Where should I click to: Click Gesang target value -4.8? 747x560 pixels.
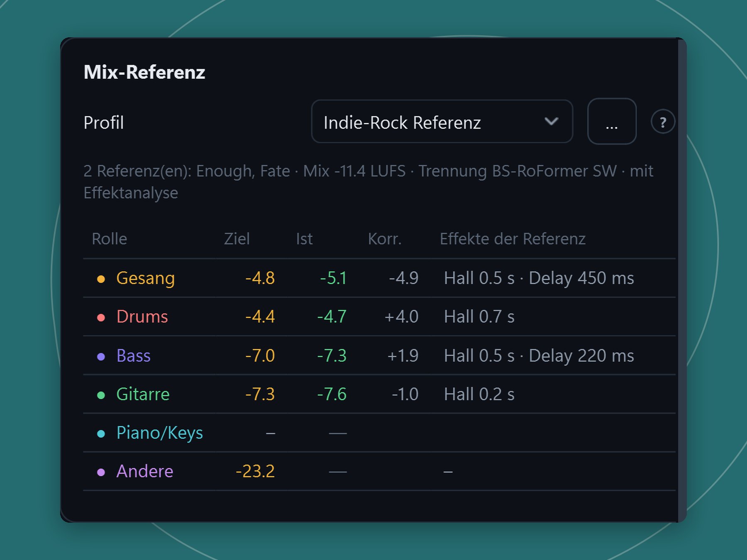pyautogui.click(x=260, y=278)
